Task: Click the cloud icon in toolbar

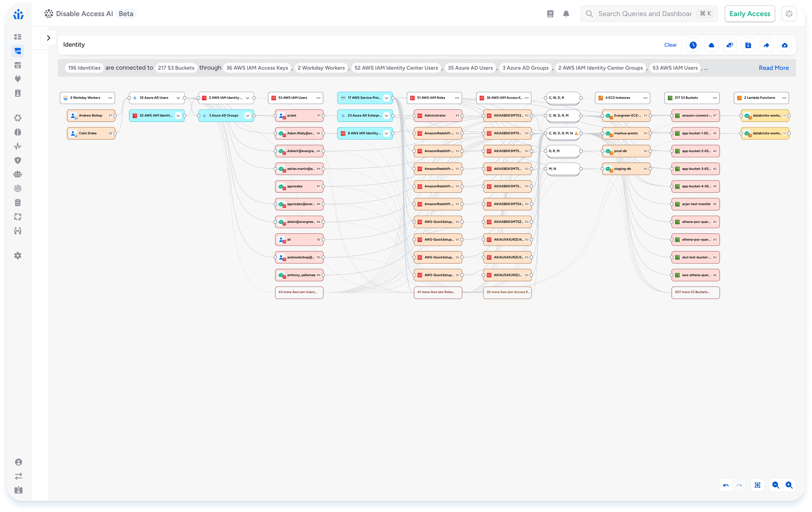Action: pyautogui.click(x=711, y=45)
